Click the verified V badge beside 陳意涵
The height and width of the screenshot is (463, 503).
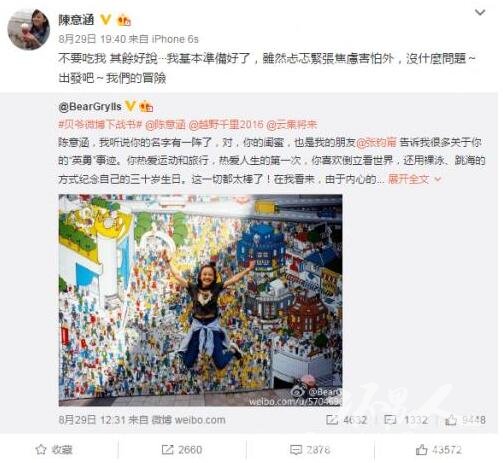pos(106,20)
